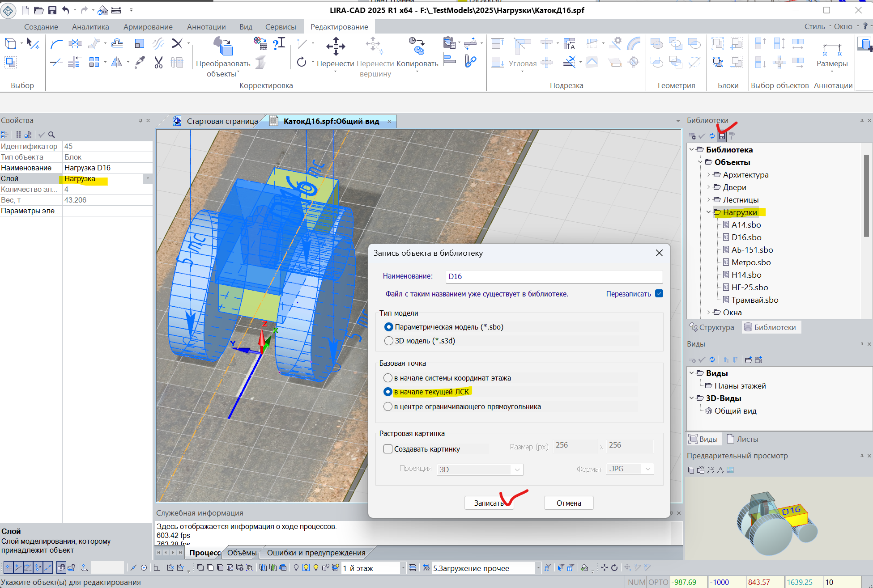
Task: Click the Размеры dimensions icon
Action: tap(832, 49)
